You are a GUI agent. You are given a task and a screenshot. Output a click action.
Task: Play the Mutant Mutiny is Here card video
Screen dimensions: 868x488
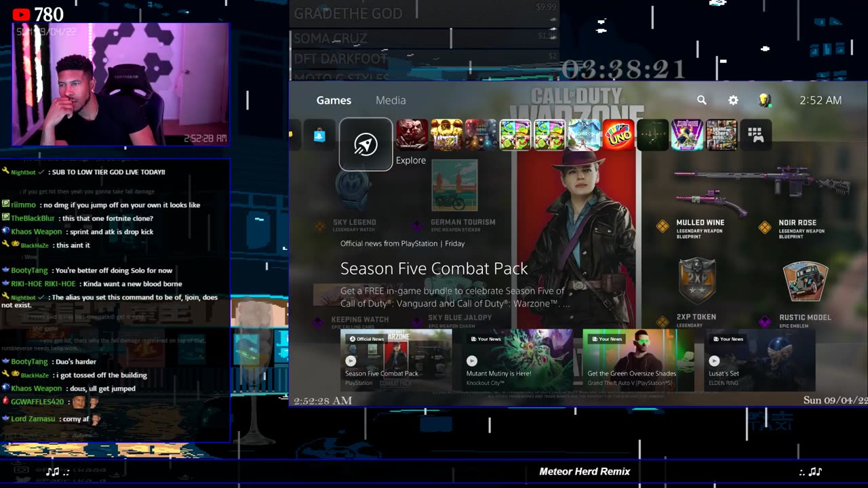pyautogui.click(x=472, y=361)
